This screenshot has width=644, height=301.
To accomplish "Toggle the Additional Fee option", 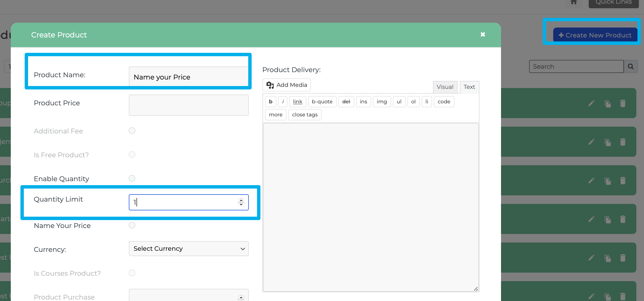I will 132,131.
